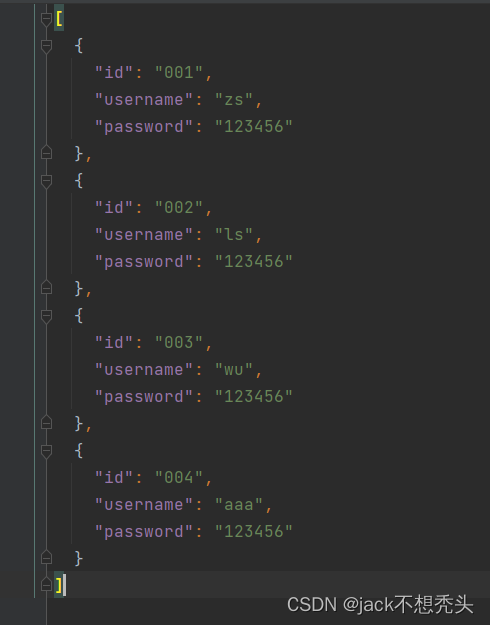490x625 pixels.
Task: Place cursor on "001" id value
Action: [x=179, y=73]
